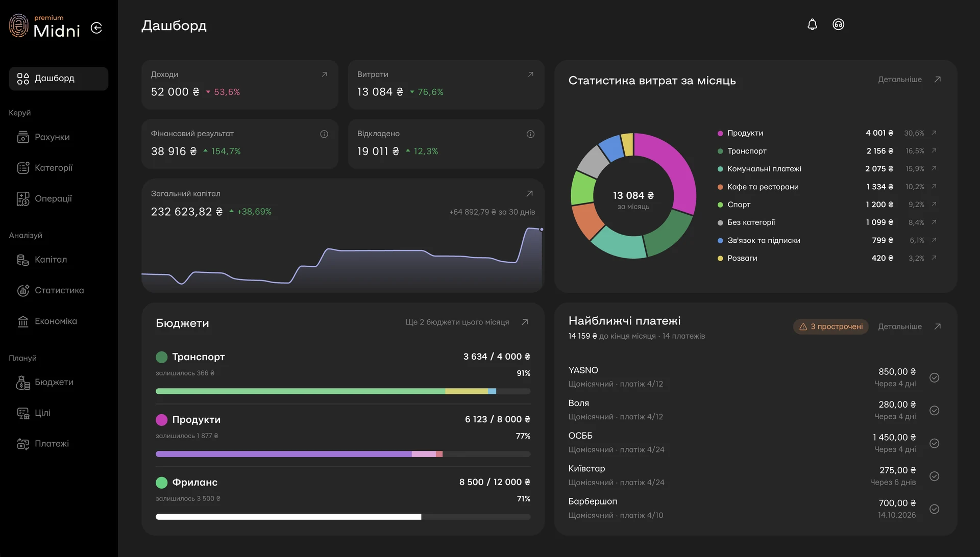Screen dimensions: 980x557
Task: Open the Витрати card arrow icon
Action: pos(530,74)
